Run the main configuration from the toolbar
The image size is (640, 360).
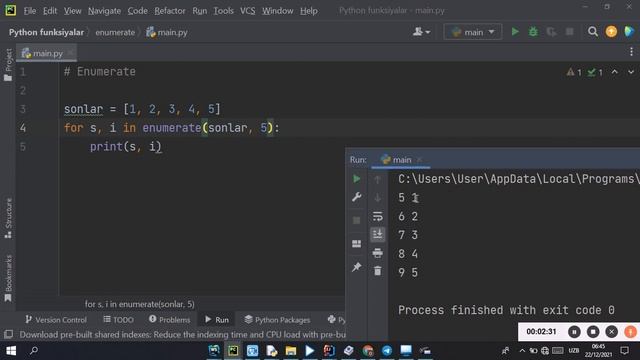[x=515, y=32]
